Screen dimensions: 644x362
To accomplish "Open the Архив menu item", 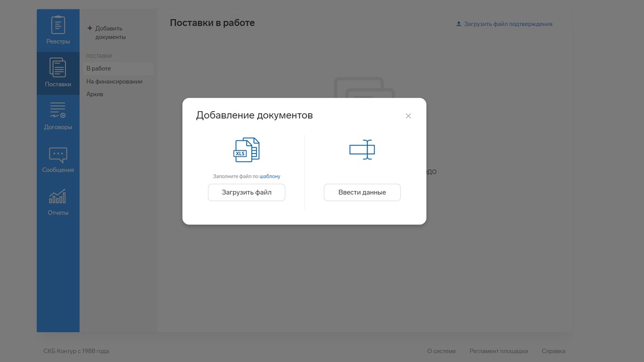I will (x=95, y=94).
